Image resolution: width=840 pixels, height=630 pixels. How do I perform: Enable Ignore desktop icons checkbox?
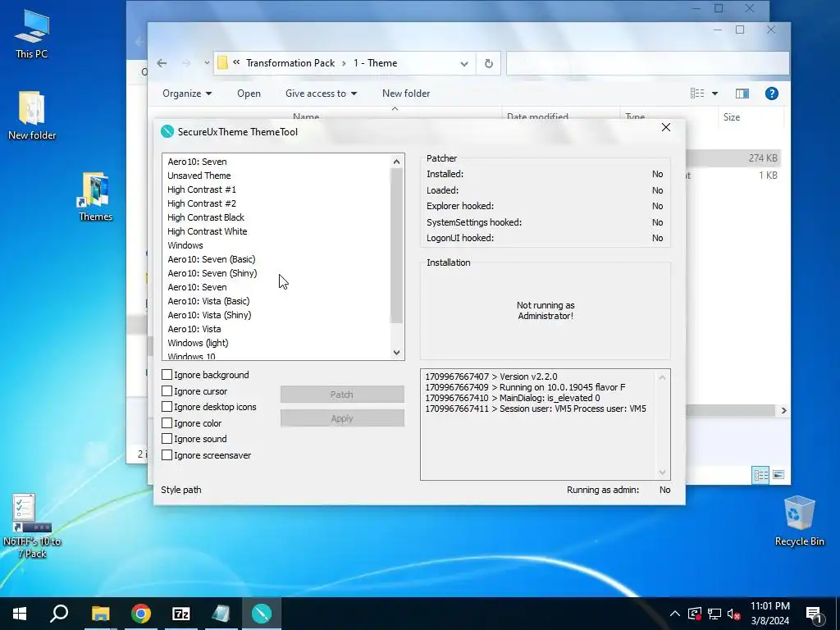click(167, 407)
